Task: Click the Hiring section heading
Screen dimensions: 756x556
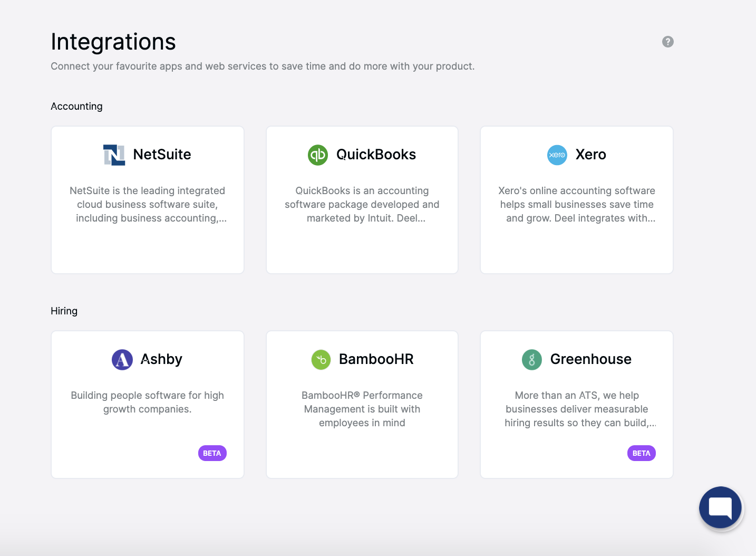Action: tap(64, 311)
